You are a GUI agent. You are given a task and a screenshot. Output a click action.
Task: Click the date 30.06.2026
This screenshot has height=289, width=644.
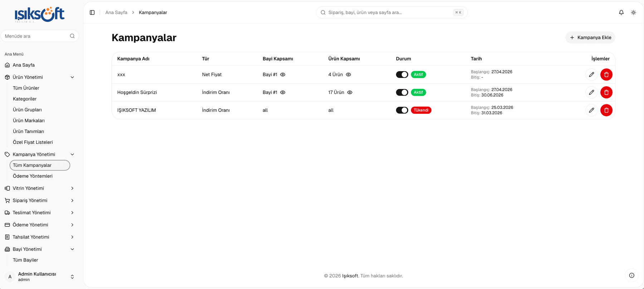pyautogui.click(x=492, y=95)
